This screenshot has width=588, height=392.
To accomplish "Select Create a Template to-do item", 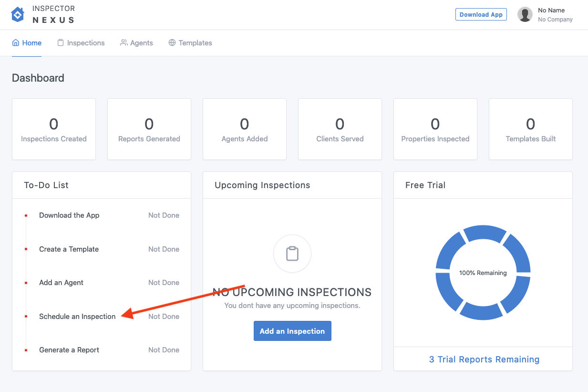I will pos(69,249).
